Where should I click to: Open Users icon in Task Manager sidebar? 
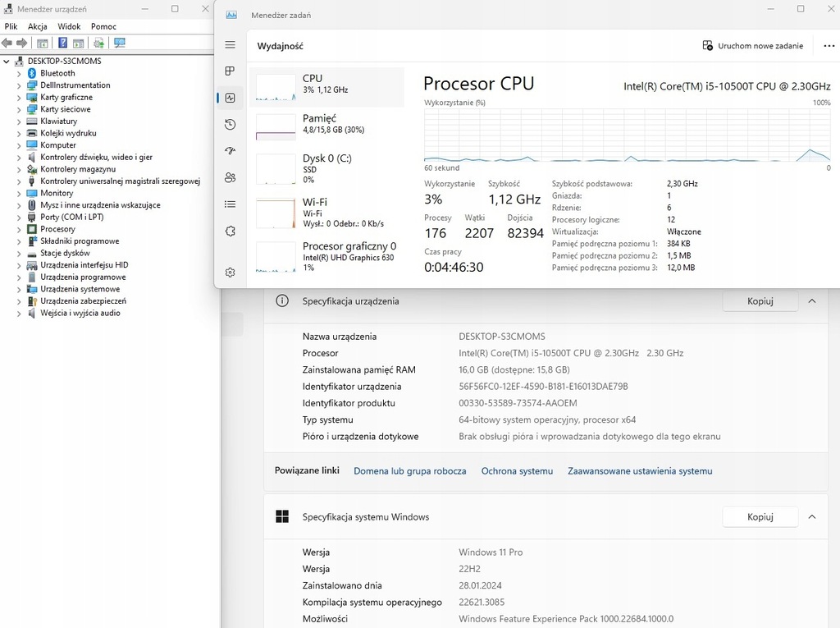click(x=231, y=177)
